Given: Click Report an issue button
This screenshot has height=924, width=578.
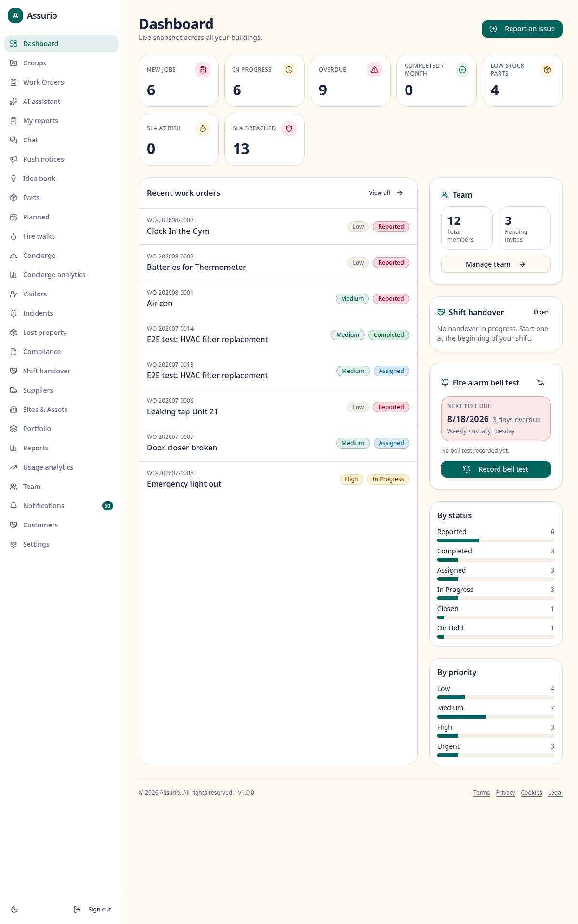Looking at the screenshot, I should click(x=522, y=29).
